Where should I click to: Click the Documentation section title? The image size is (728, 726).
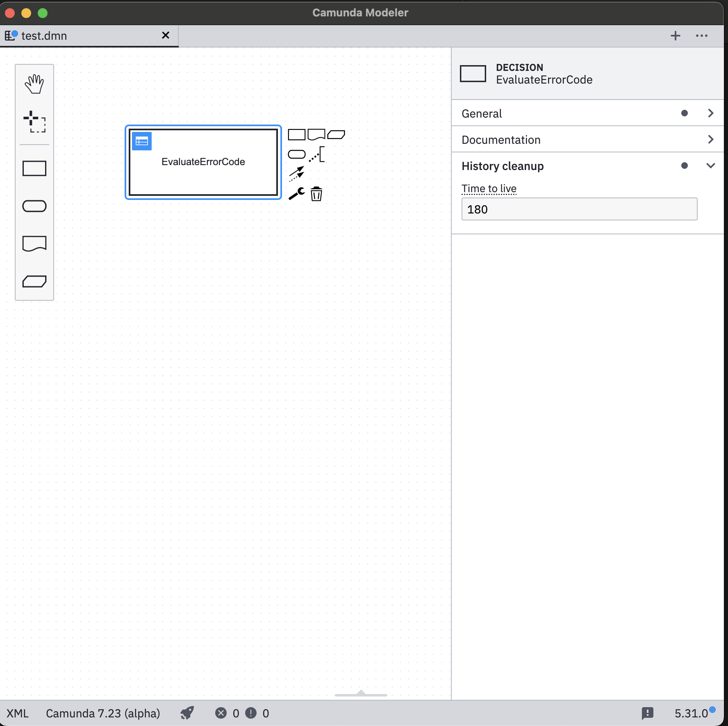[501, 140]
